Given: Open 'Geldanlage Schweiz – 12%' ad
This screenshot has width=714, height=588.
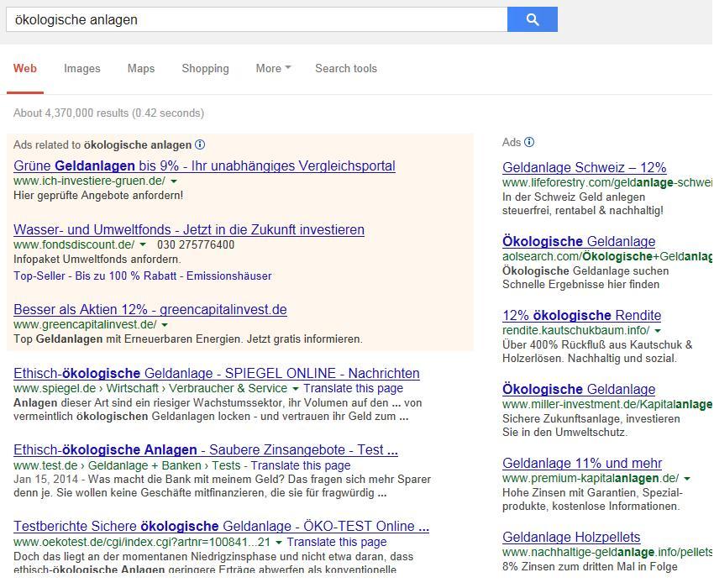Looking at the screenshot, I should 585,167.
